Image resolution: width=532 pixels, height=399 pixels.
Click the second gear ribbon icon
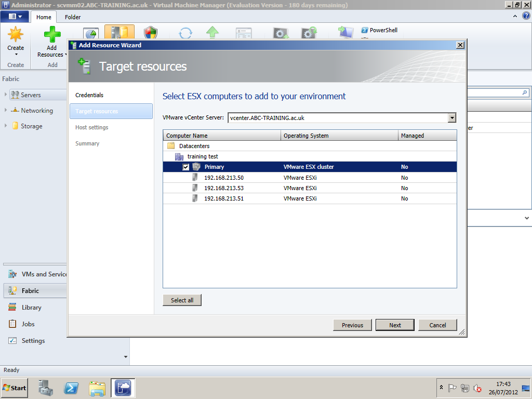click(309, 33)
